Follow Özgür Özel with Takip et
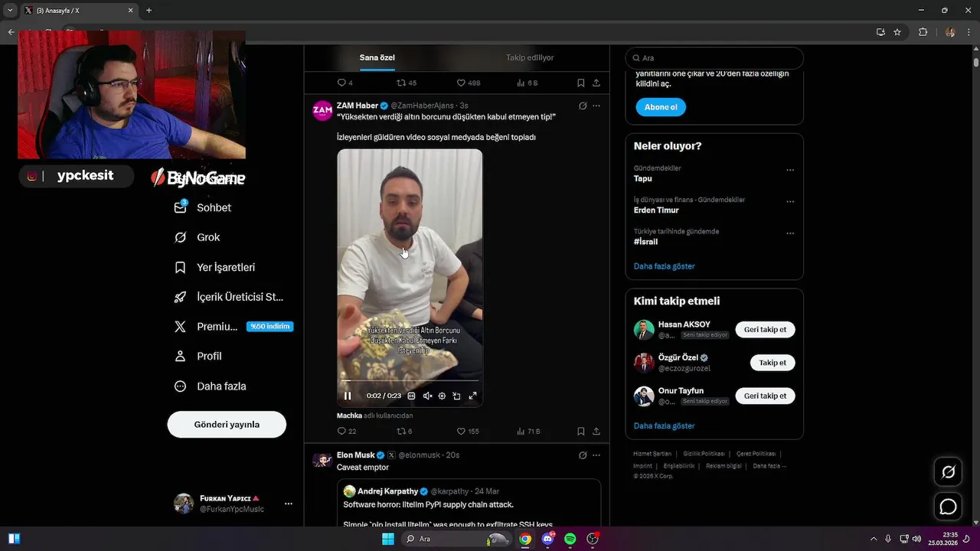This screenshot has height=551, width=980. 773,363
